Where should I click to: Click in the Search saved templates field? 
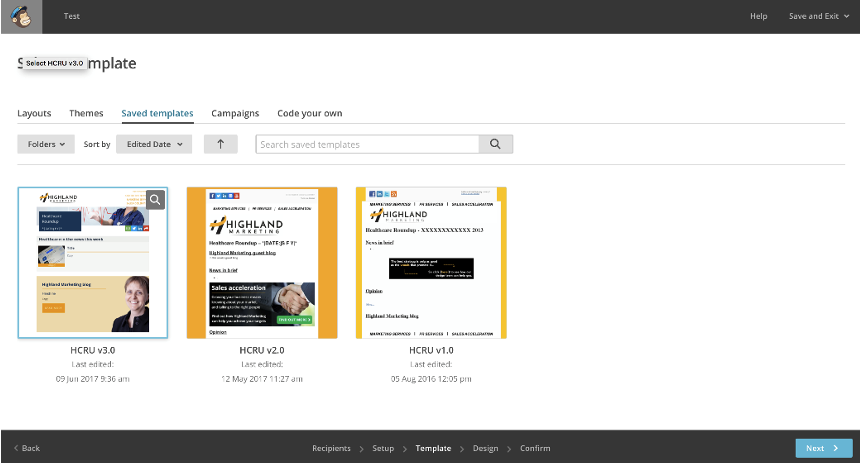tap(366, 144)
